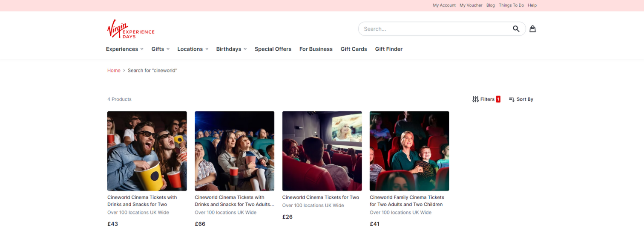Expand the Locations dropdown menu

coord(193,49)
